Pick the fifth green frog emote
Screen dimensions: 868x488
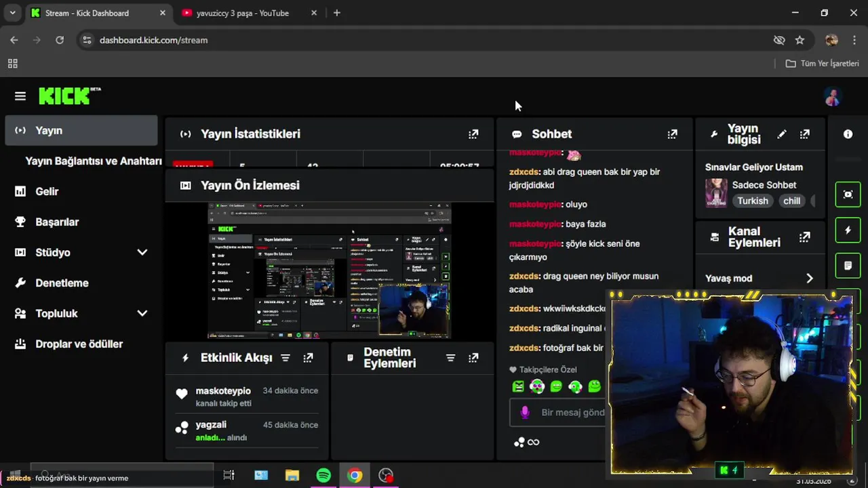tap(595, 386)
